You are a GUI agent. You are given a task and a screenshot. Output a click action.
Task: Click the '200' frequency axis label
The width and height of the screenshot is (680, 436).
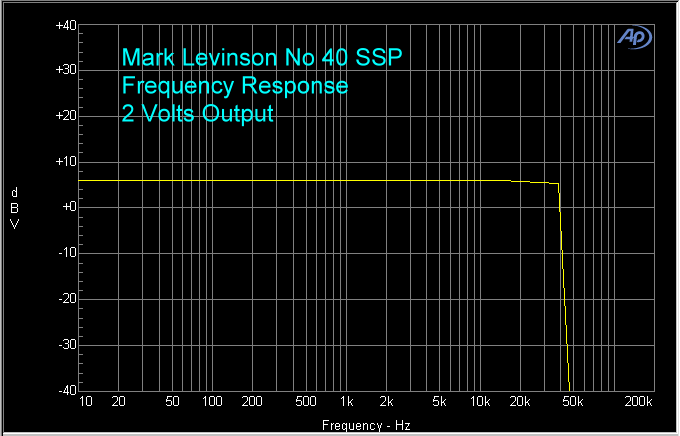(x=252, y=402)
